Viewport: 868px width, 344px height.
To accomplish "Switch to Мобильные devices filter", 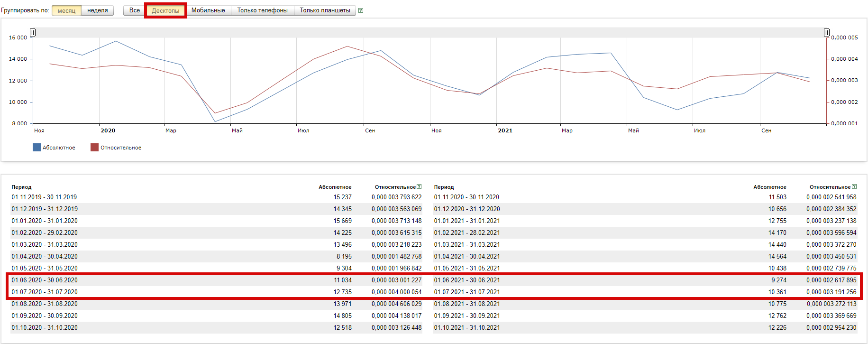I will (x=208, y=10).
